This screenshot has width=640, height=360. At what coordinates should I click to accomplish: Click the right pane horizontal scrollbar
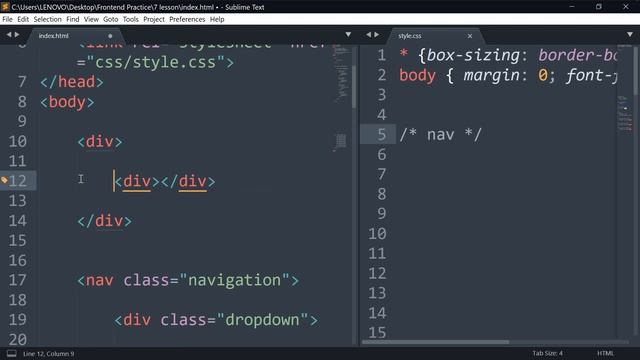click(x=436, y=342)
